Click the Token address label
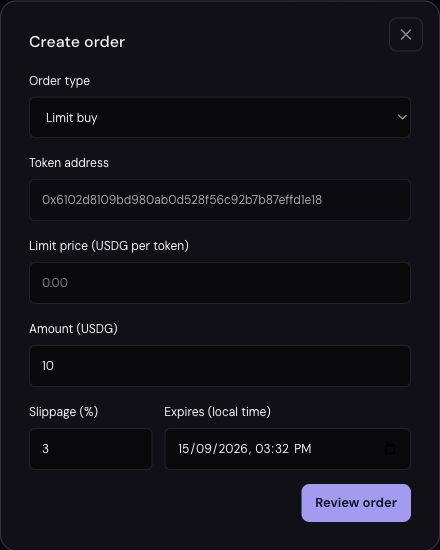This screenshot has width=440, height=550. (69, 163)
